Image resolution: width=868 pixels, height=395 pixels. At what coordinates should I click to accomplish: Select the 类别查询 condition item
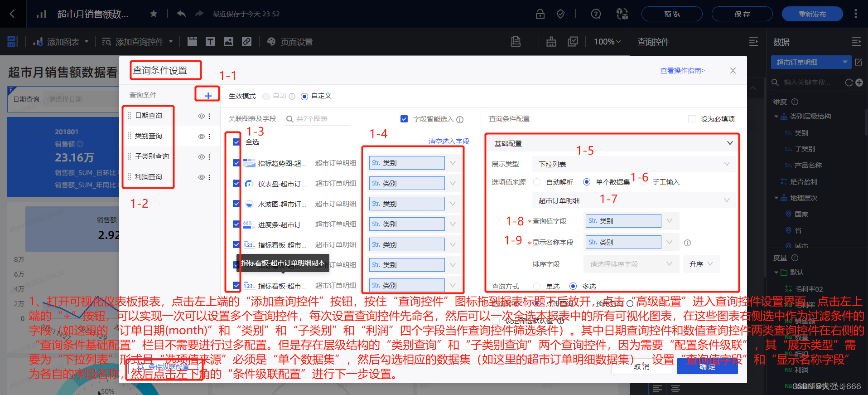click(x=149, y=136)
